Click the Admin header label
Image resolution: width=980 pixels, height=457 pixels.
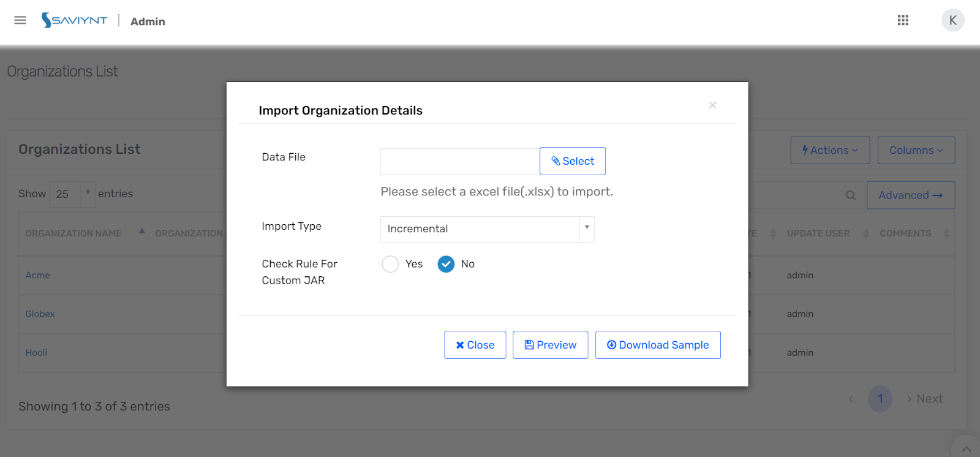tap(148, 21)
